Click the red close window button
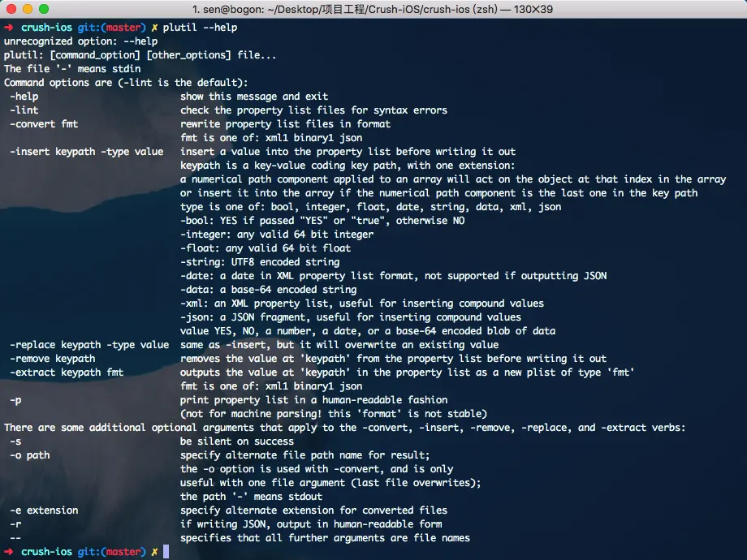The height and width of the screenshot is (560, 747). click(11, 9)
